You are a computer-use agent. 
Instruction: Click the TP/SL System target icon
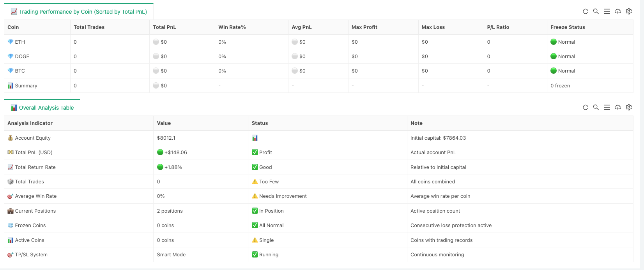coord(11,254)
